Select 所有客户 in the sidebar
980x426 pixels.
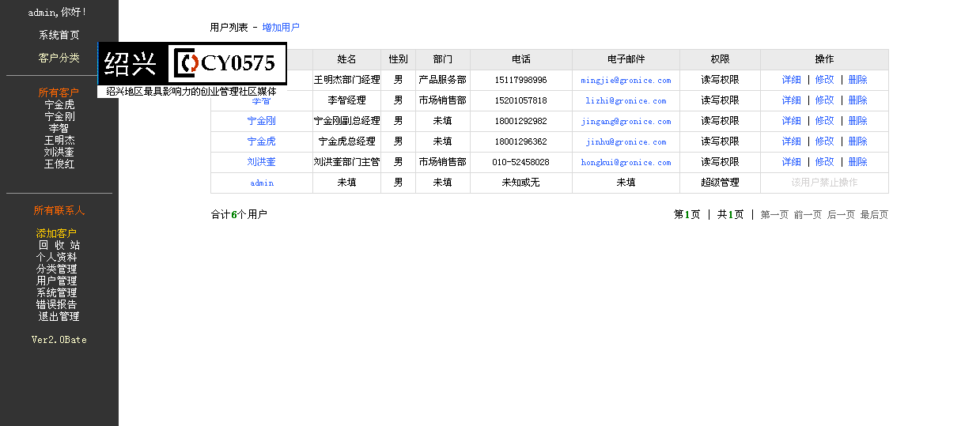[59, 92]
